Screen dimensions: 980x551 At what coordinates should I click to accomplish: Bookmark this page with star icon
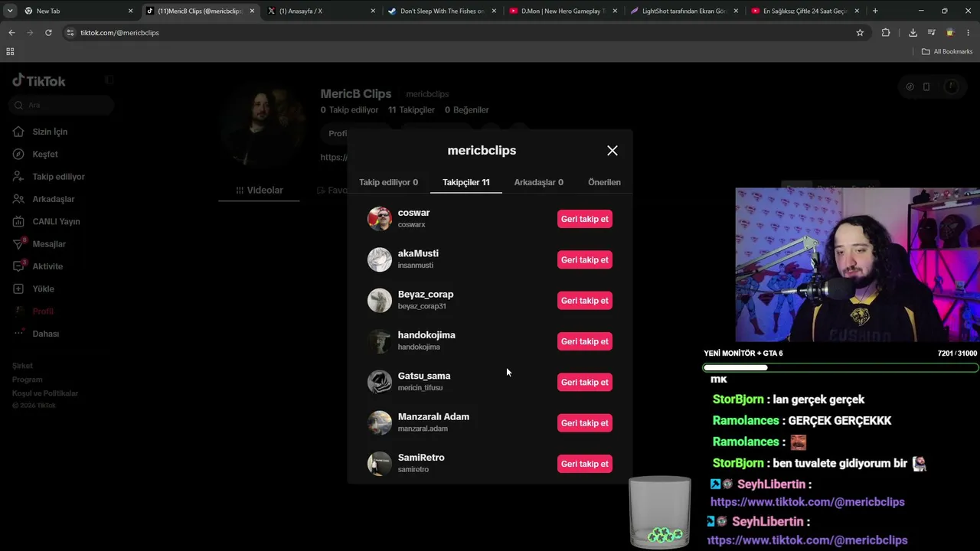click(860, 33)
